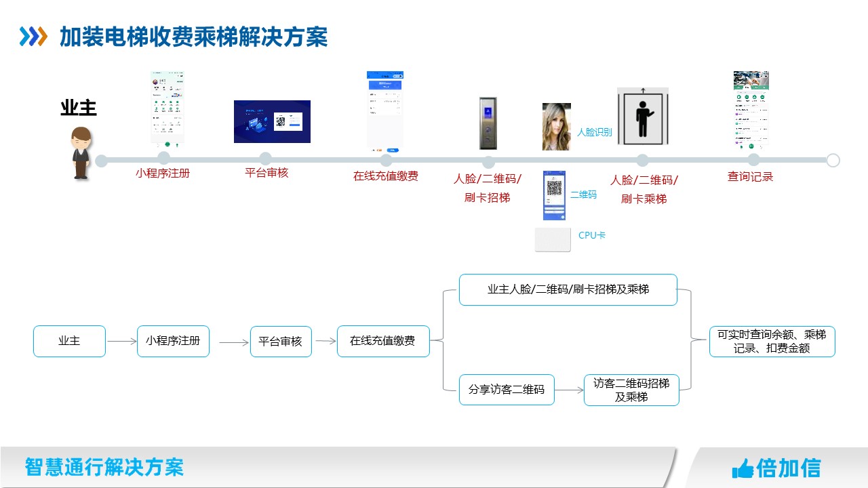
Task: Select the platform review dark blue screenshot
Action: point(272,121)
